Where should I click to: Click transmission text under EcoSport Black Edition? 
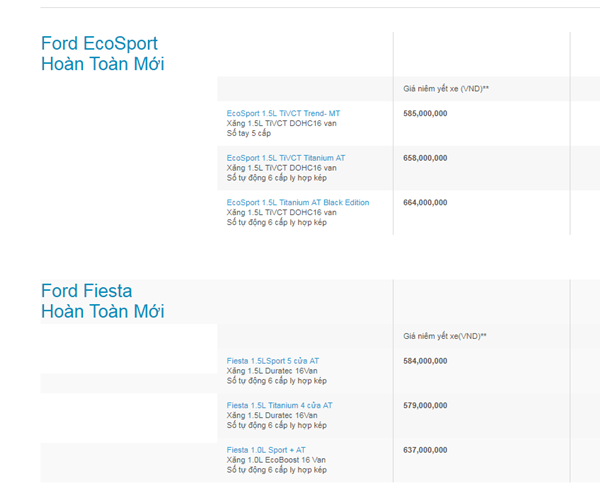point(276,222)
